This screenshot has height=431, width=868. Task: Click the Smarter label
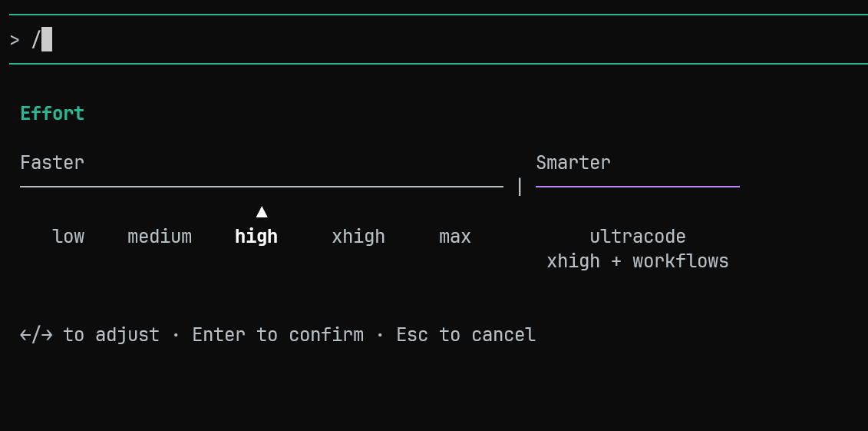pos(573,162)
